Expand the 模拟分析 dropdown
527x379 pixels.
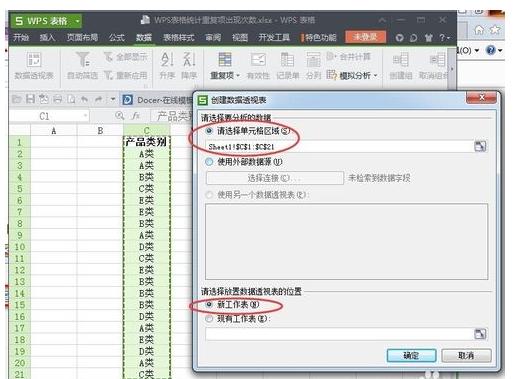[x=356, y=75]
